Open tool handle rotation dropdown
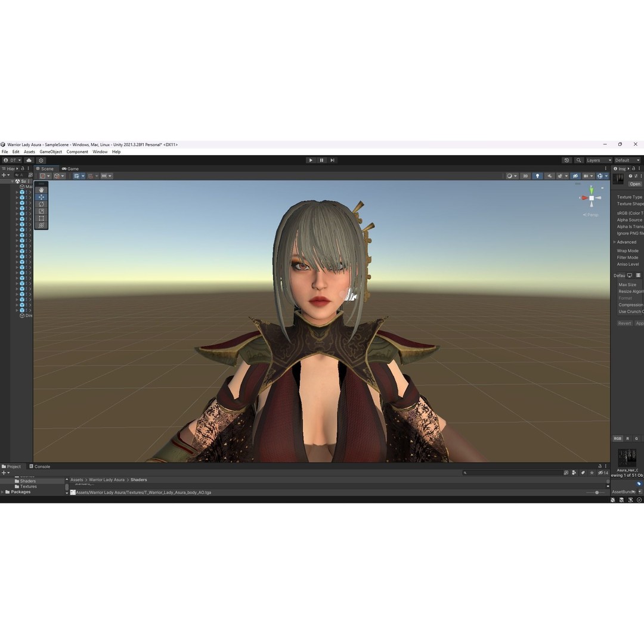644x644 pixels. (x=59, y=176)
